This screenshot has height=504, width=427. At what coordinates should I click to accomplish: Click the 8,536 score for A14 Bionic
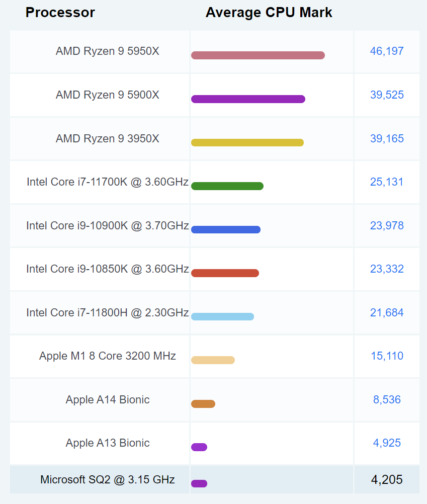coord(387,400)
